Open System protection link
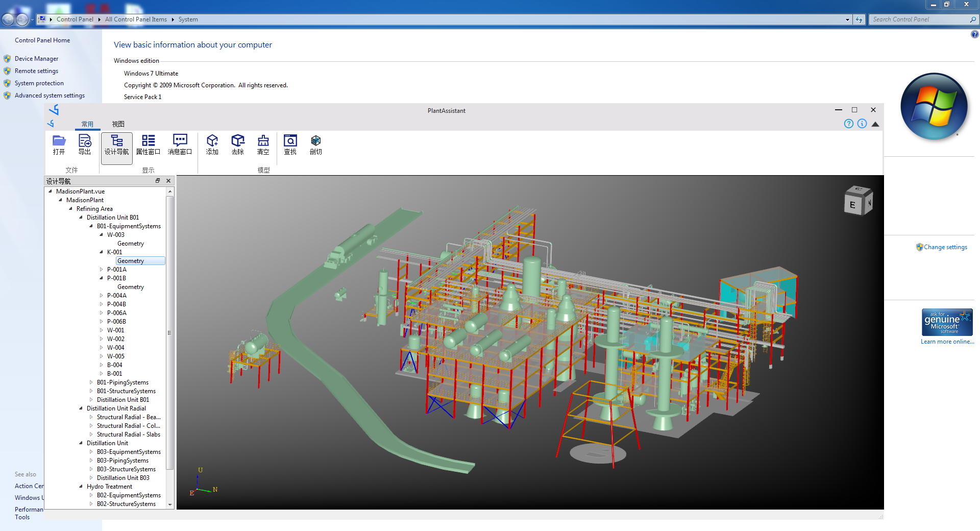 (39, 83)
